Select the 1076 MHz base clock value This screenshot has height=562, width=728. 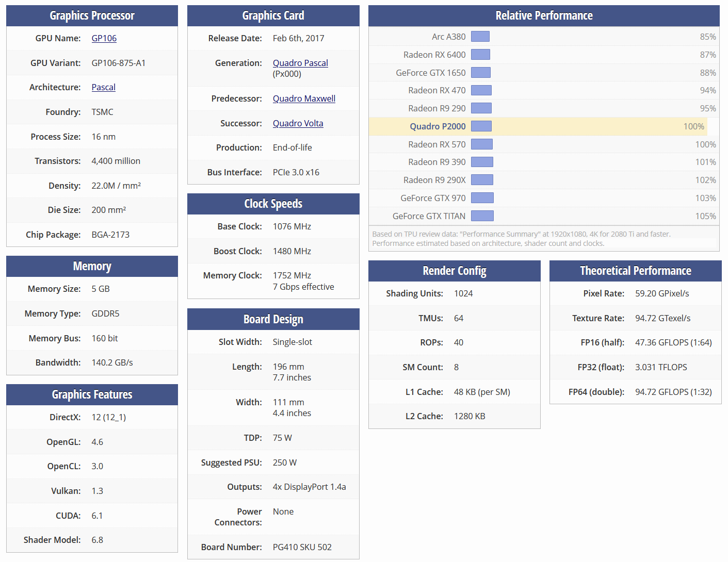(292, 226)
